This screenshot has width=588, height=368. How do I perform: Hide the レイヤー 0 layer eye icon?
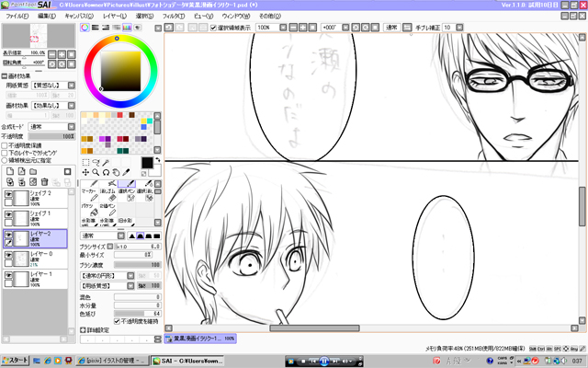[x=8, y=255]
